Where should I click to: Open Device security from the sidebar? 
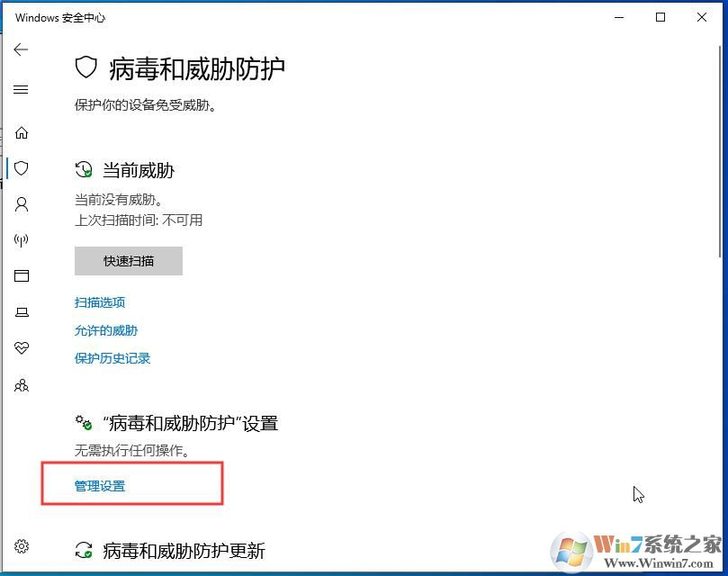point(21,311)
